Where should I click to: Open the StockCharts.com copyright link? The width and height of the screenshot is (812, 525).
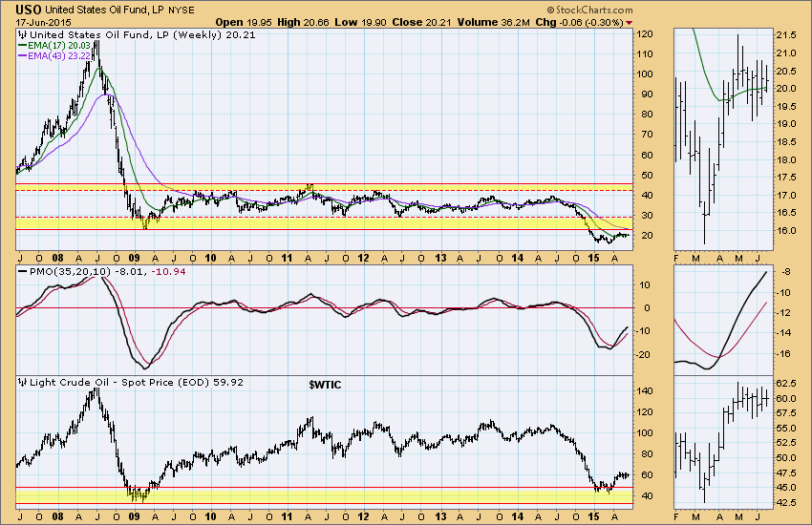click(x=589, y=10)
